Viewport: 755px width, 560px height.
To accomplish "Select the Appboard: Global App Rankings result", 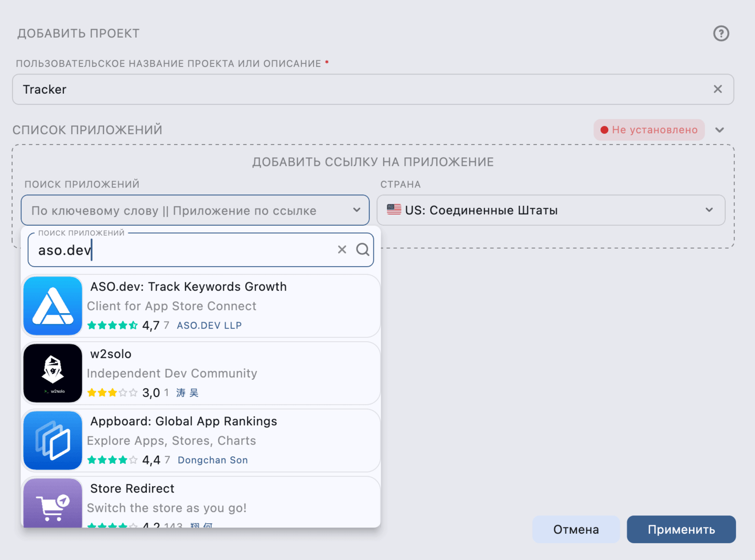I will tap(210, 440).
